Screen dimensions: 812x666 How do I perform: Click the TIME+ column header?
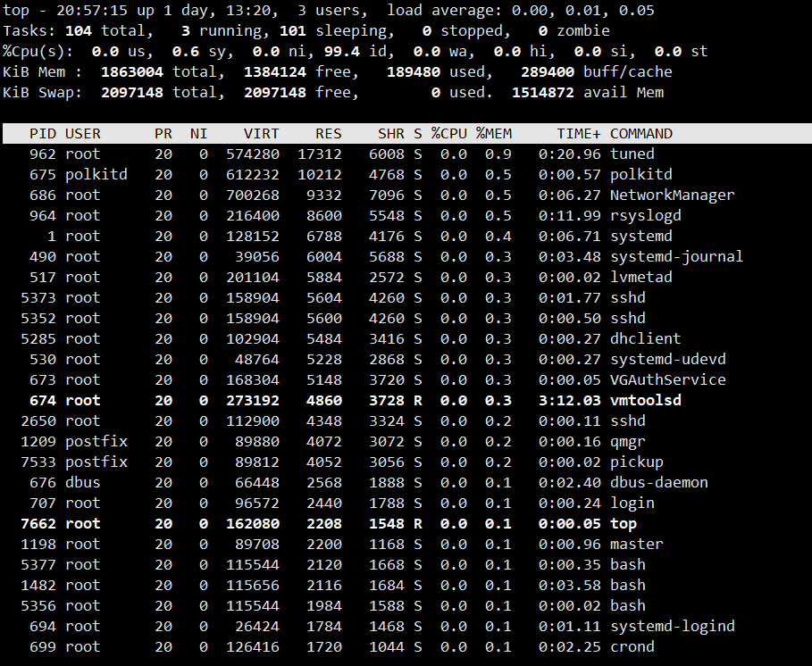[579, 134]
